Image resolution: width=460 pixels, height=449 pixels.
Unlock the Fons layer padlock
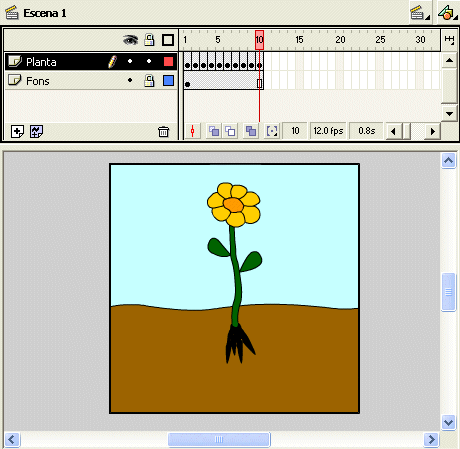coord(149,80)
